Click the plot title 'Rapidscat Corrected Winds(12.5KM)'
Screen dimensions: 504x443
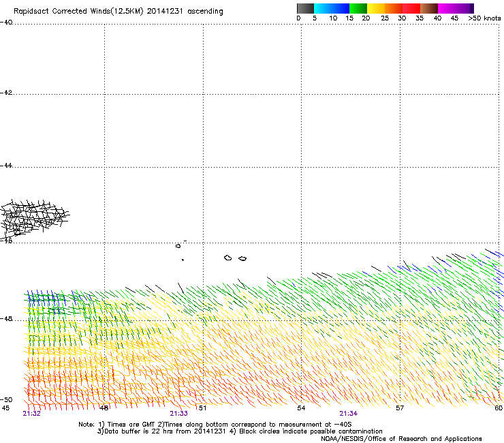tap(78, 12)
